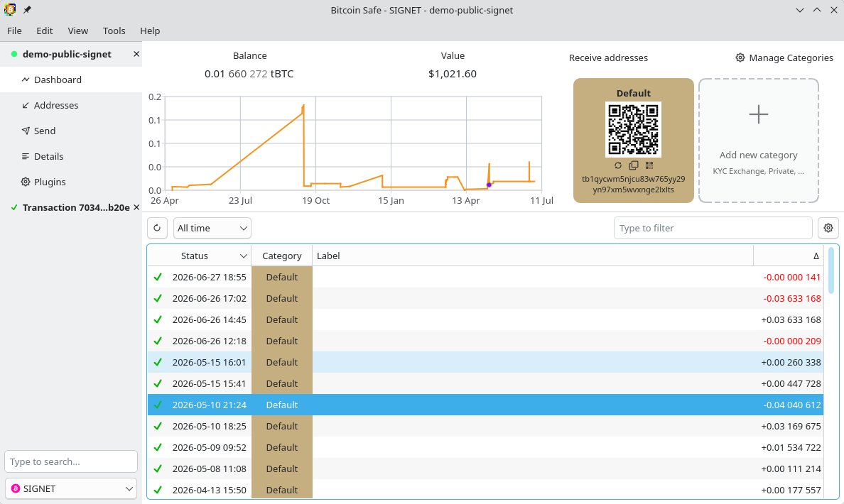Click the refresh history list icon
Viewport: 844px width, 504px height.
click(x=157, y=228)
